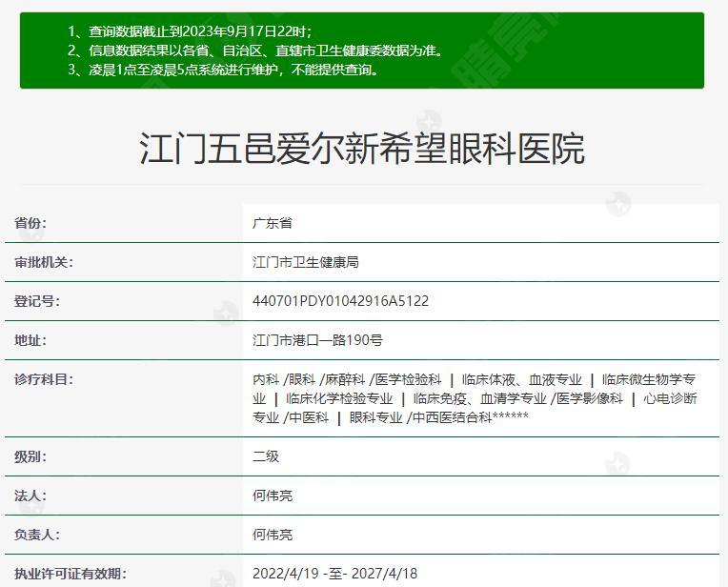Click the 审批机关 label

(44, 262)
